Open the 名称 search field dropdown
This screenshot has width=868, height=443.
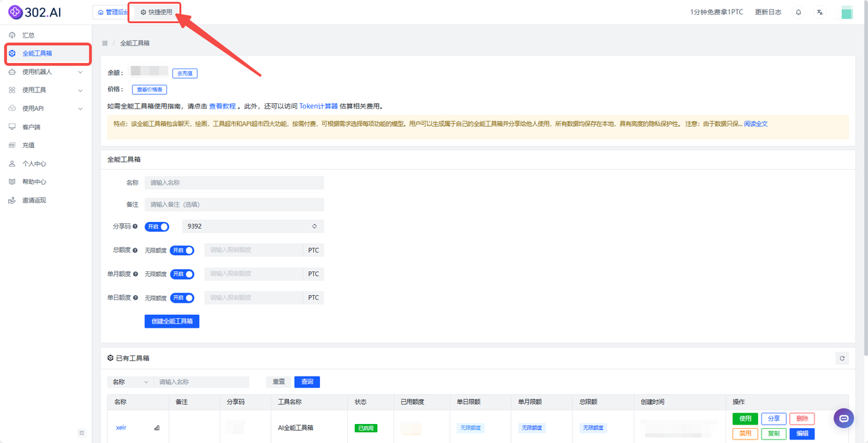tap(130, 382)
